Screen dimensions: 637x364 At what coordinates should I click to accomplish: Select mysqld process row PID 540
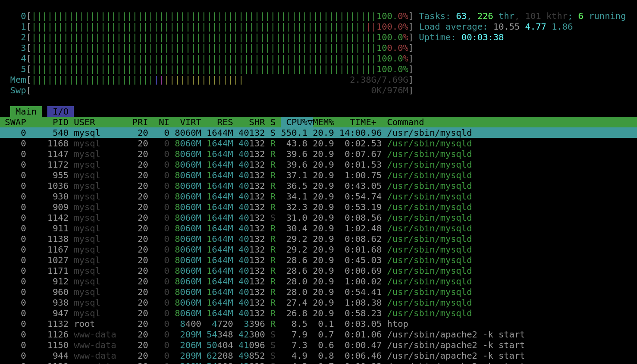tap(318, 133)
